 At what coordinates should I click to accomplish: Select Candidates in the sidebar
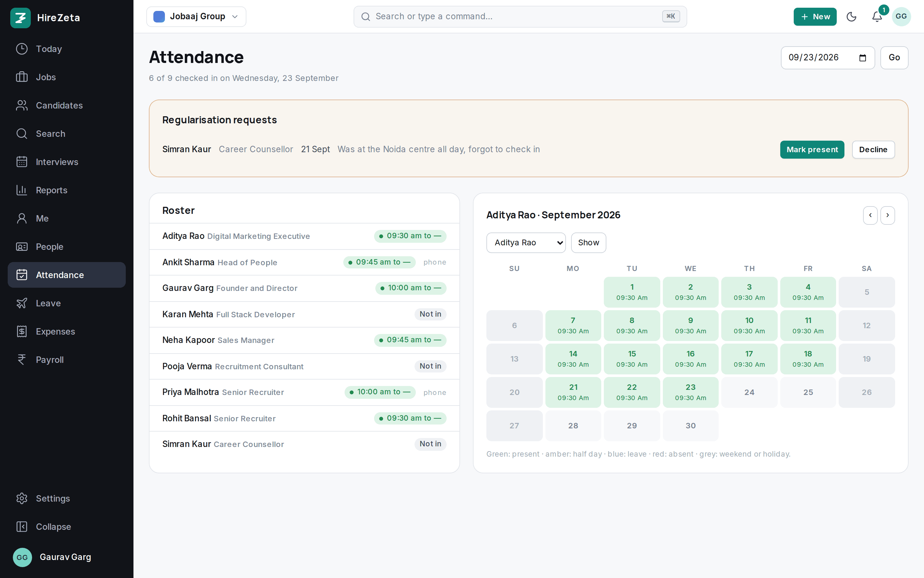66,106
